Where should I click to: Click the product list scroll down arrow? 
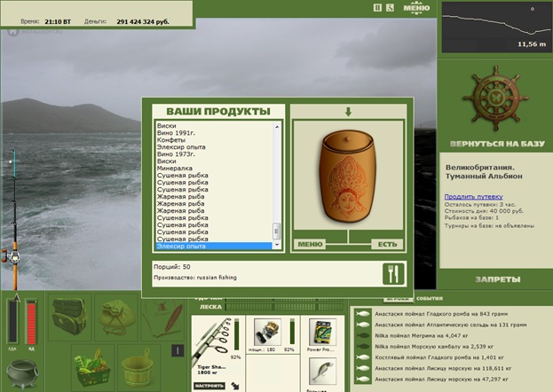point(277,244)
